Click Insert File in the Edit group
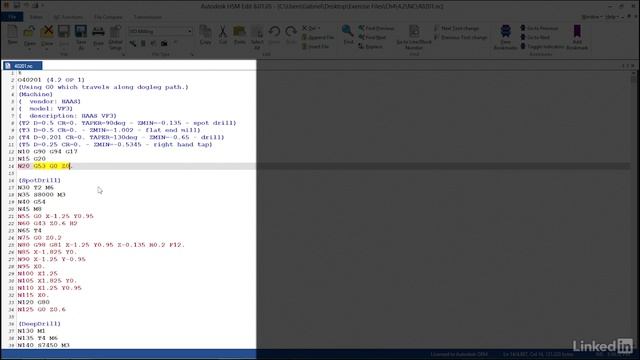Viewport: 640px width, 360px height. [316, 47]
